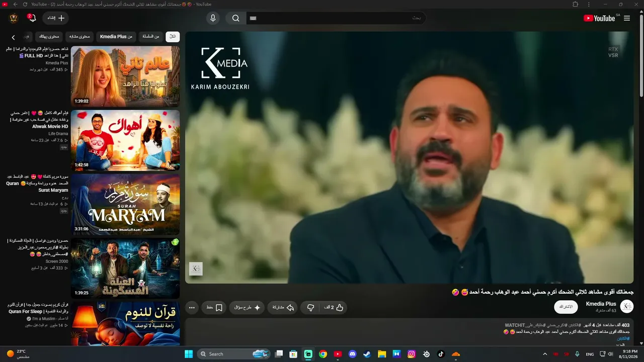Viewport: 644px width, 362px height.
Task: Select the 'محتوى يهمّك' filter chip
Action: pos(49,36)
